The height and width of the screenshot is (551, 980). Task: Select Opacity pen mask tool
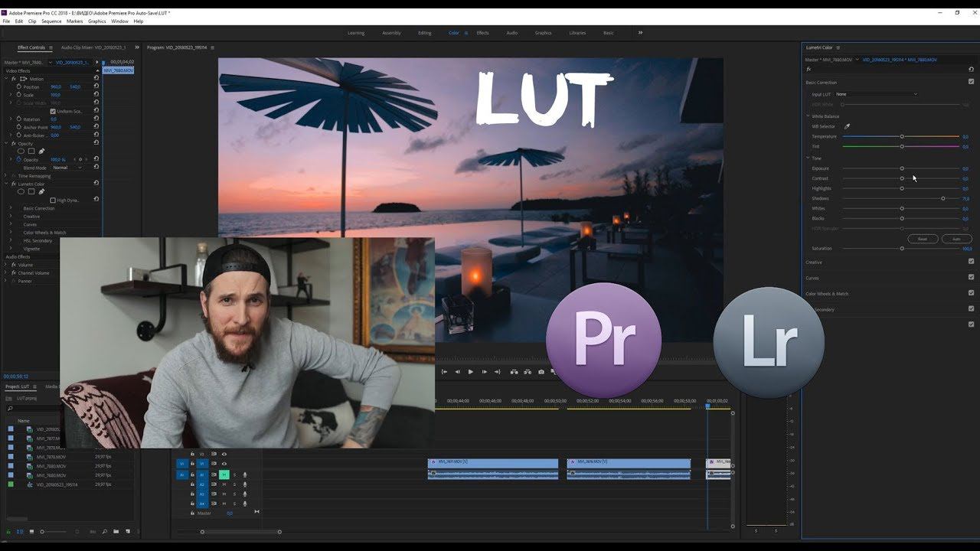(41, 151)
